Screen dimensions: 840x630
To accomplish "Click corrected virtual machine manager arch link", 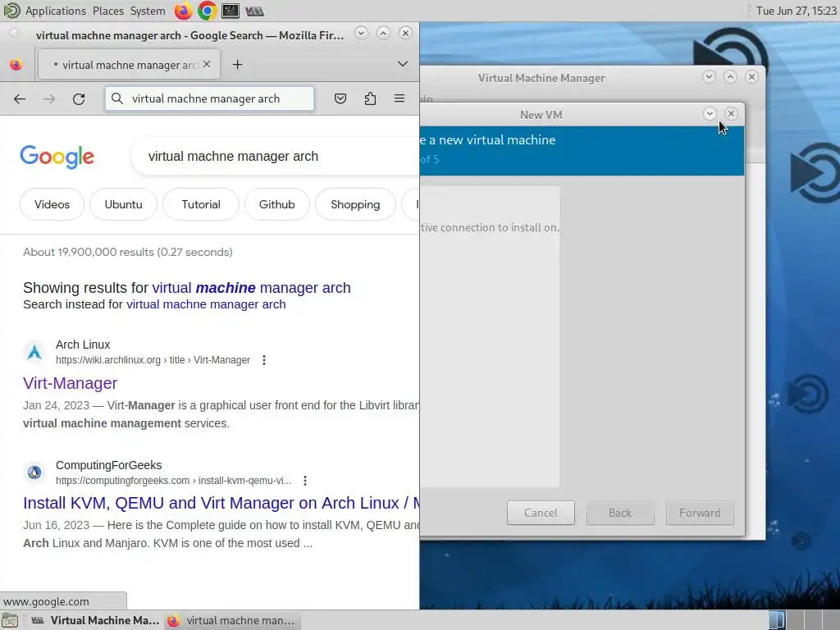I will click(x=251, y=288).
